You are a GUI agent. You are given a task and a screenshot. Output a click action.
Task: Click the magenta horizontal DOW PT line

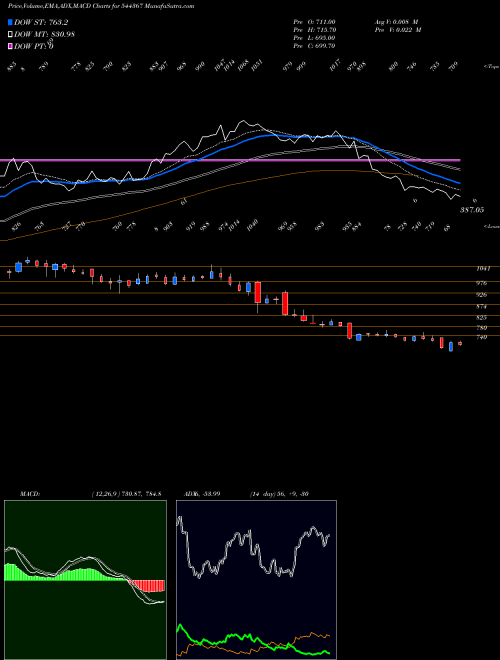(230, 160)
